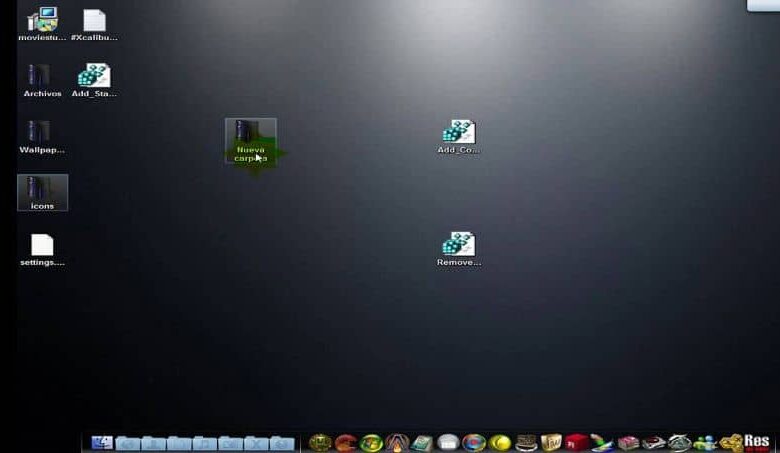Viewport: 780px width, 453px height.
Task: Launch the red Flash cube dock icon
Action: pyautogui.click(x=577, y=442)
